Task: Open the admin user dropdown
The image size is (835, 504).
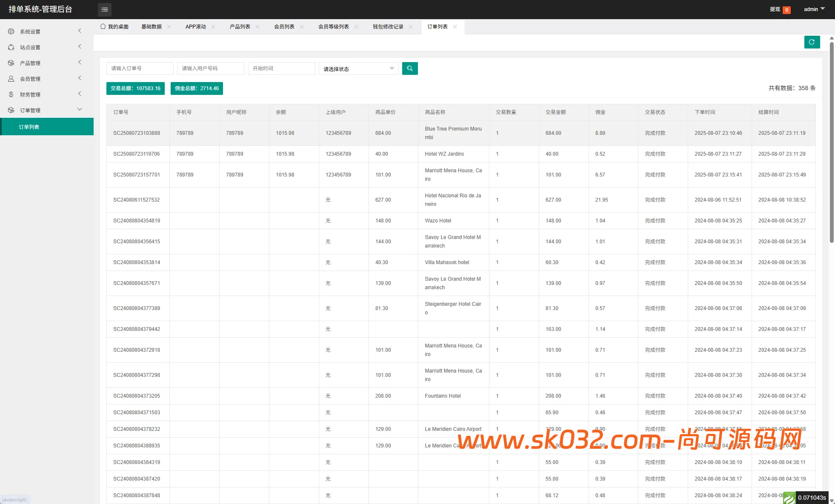Action: [x=814, y=9]
